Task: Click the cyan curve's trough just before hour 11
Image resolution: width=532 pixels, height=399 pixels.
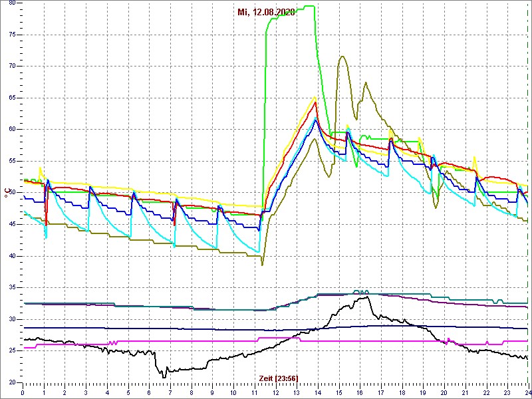Action: tap(259, 252)
